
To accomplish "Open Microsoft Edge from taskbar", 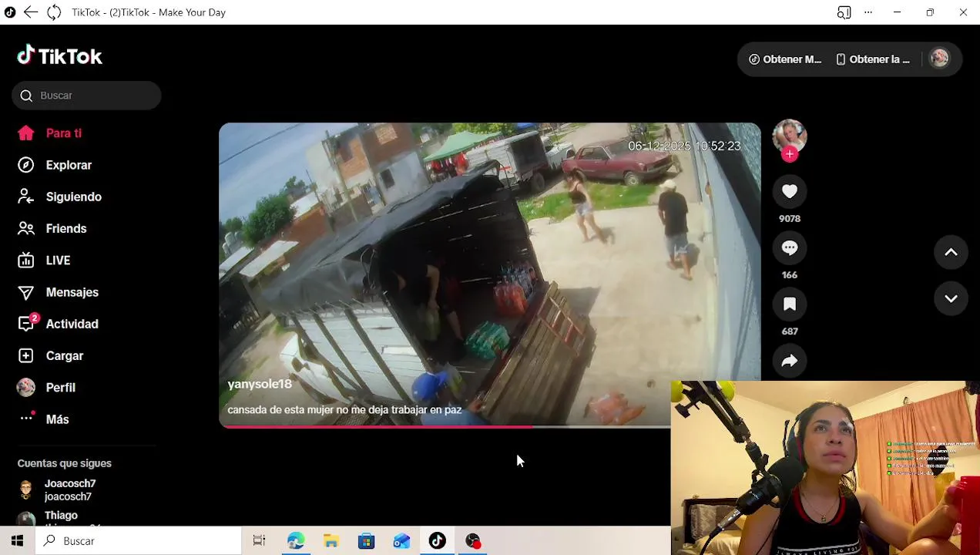I will click(295, 541).
